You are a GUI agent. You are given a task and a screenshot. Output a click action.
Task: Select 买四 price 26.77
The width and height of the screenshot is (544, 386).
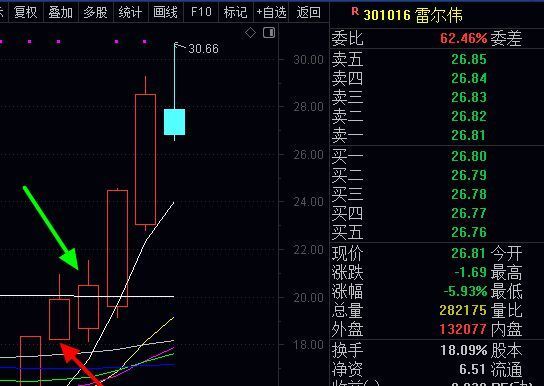pyautogui.click(x=469, y=213)
